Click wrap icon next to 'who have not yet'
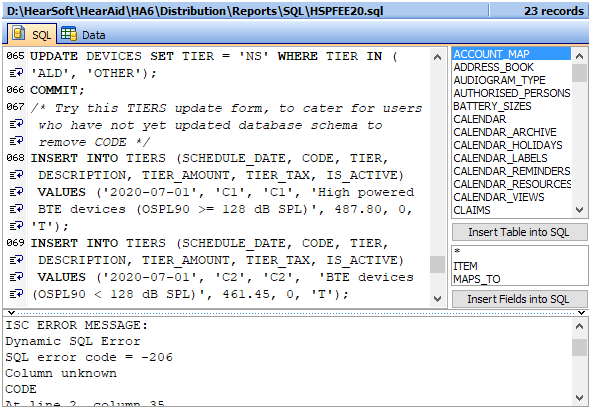Viewport: 591px width, 409px height. (x=16, y=124)
